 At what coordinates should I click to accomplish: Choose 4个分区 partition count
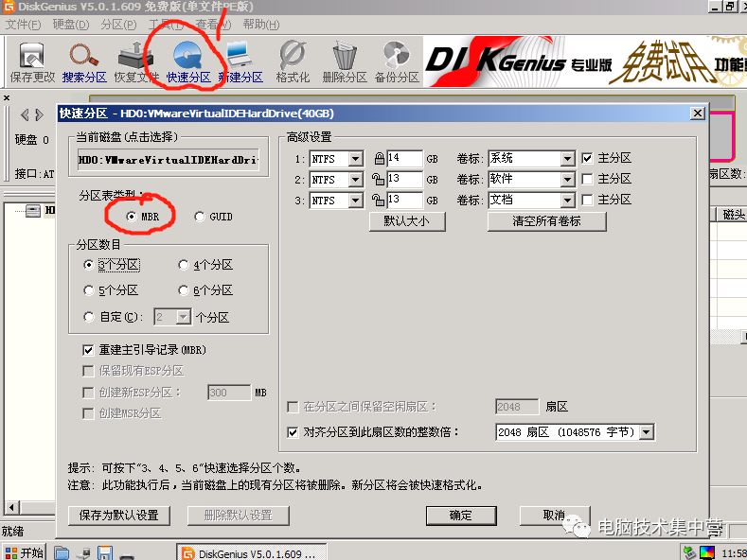205,265
